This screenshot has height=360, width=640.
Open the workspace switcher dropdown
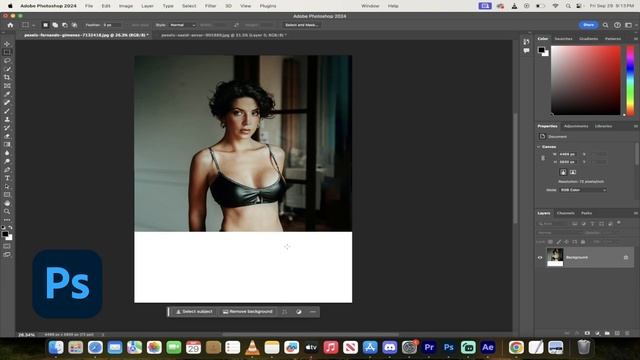(629, 25)
